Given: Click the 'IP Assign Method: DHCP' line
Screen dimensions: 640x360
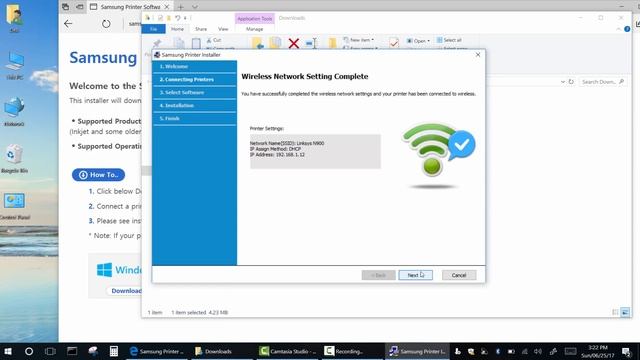Looking at the screenshot, I should tap(275, 149).
